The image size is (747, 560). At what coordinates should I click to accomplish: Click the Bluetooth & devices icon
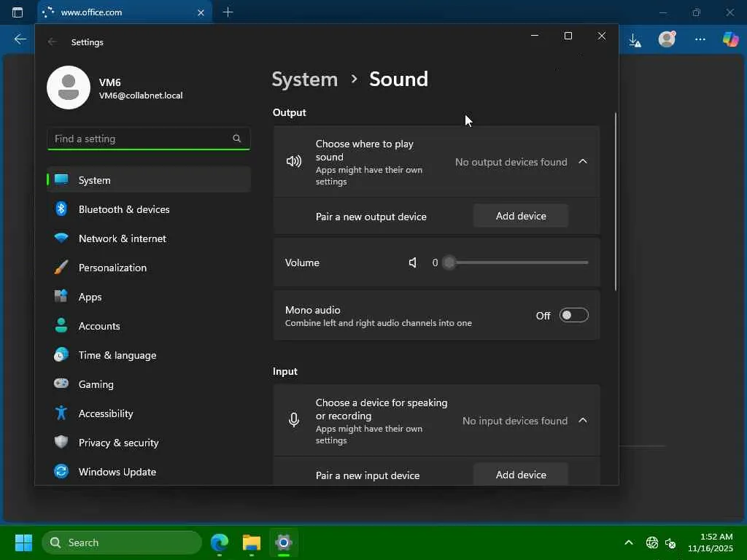pyautogui.click(x=62, y=209)
